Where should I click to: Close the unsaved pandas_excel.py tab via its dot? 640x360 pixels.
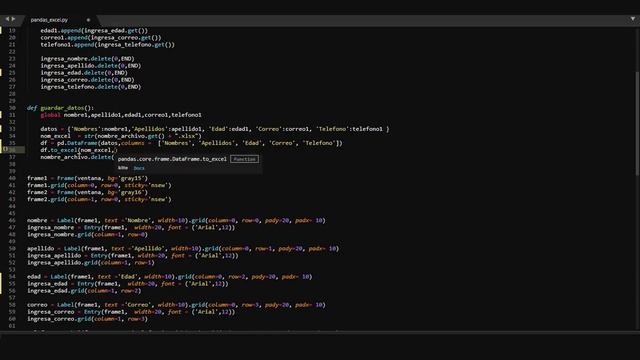click(x=88, y=20)
